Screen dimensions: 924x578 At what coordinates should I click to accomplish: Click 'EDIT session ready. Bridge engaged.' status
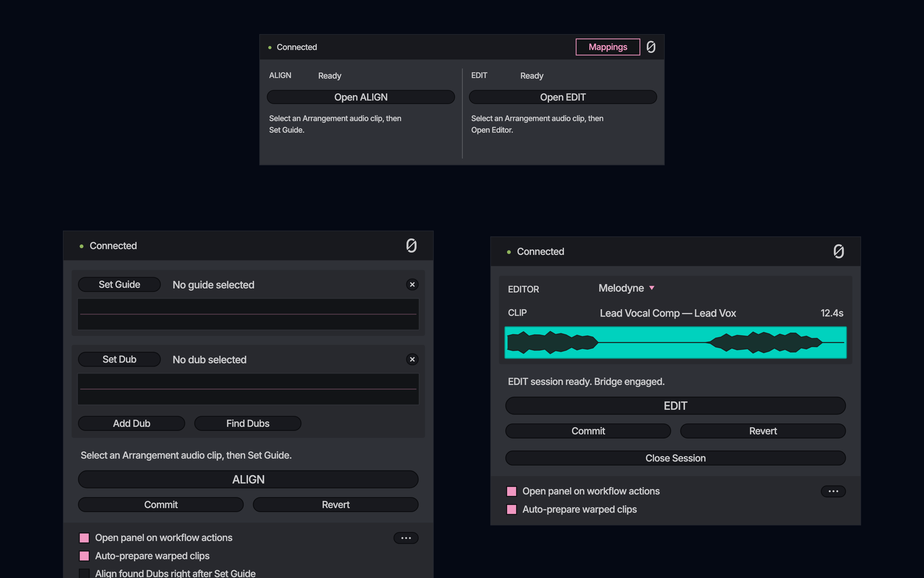(x=586, y=381)
